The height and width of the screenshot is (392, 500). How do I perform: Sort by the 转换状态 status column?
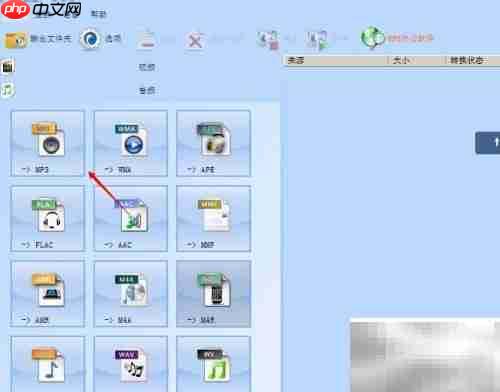(x=473, y=60)
